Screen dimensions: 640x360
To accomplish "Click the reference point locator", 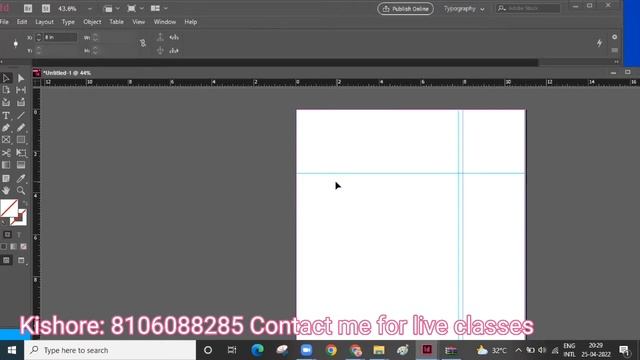I will pos(16,44).
